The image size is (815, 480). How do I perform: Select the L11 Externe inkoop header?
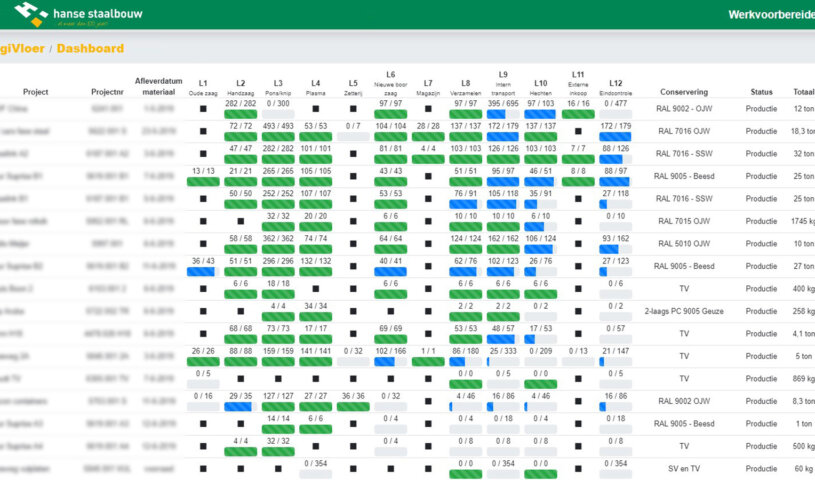tap(578, 83)
